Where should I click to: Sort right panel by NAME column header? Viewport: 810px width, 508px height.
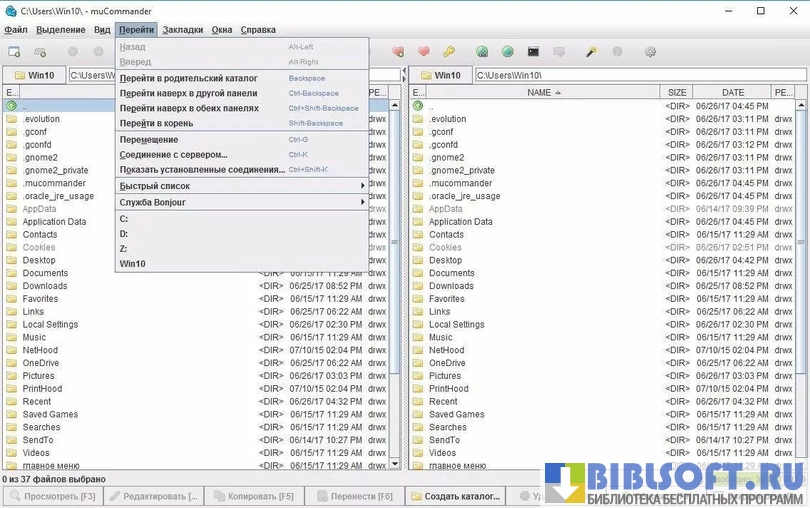pos(540,92)
